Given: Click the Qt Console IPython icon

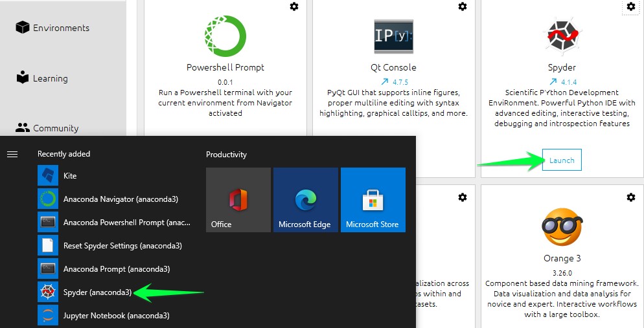Looking at the screenshot, I should tap(393, 36).
